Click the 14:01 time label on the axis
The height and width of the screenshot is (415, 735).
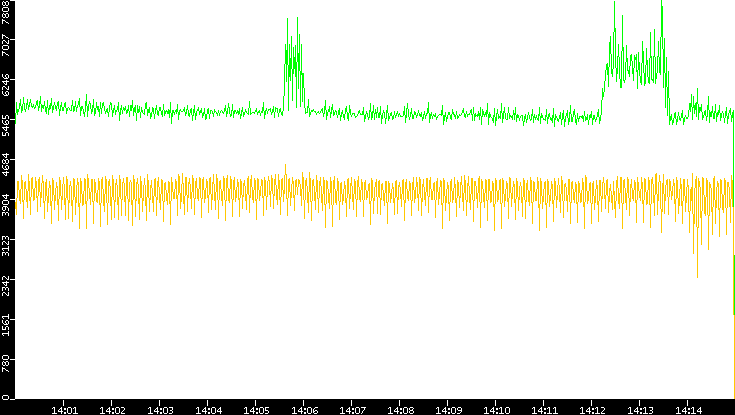64,408
